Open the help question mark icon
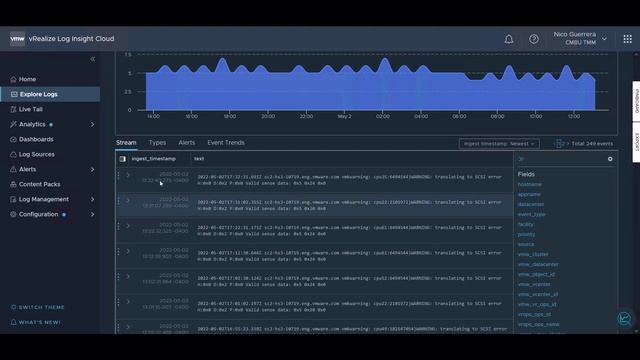 pyautogui.click(x=534, y=39)
